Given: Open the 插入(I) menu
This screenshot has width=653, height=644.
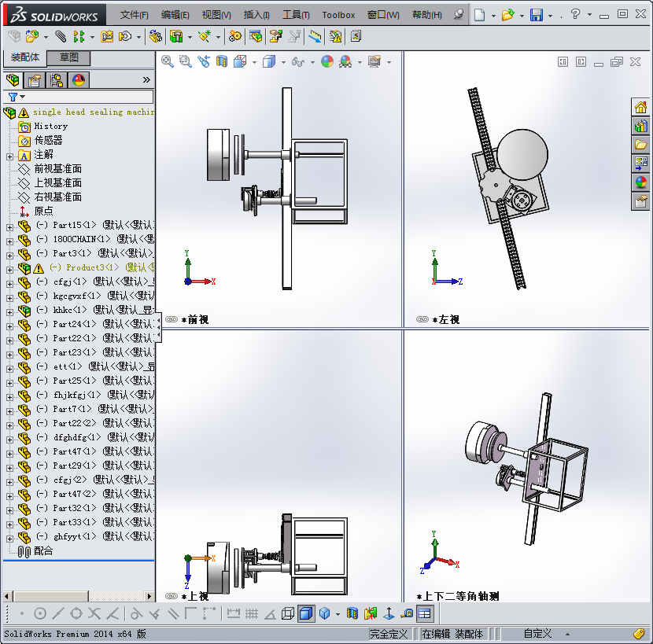Looking at the screenshot, I should (x=256, y=15).
